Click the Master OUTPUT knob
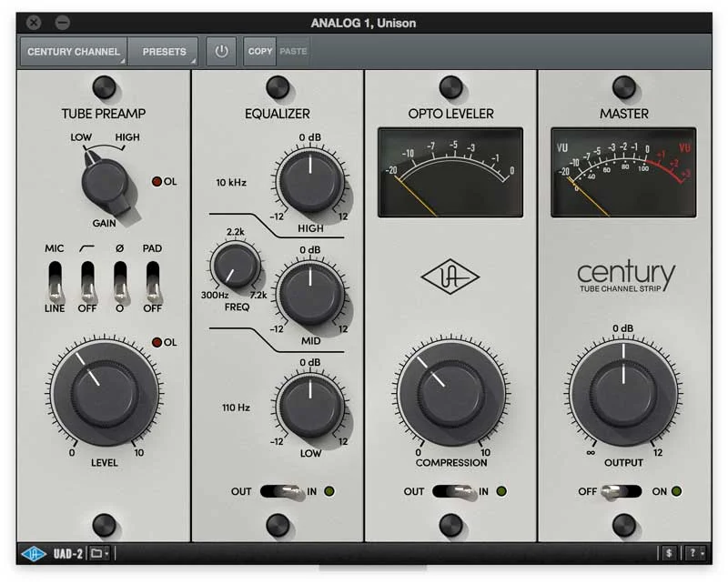 623,395
